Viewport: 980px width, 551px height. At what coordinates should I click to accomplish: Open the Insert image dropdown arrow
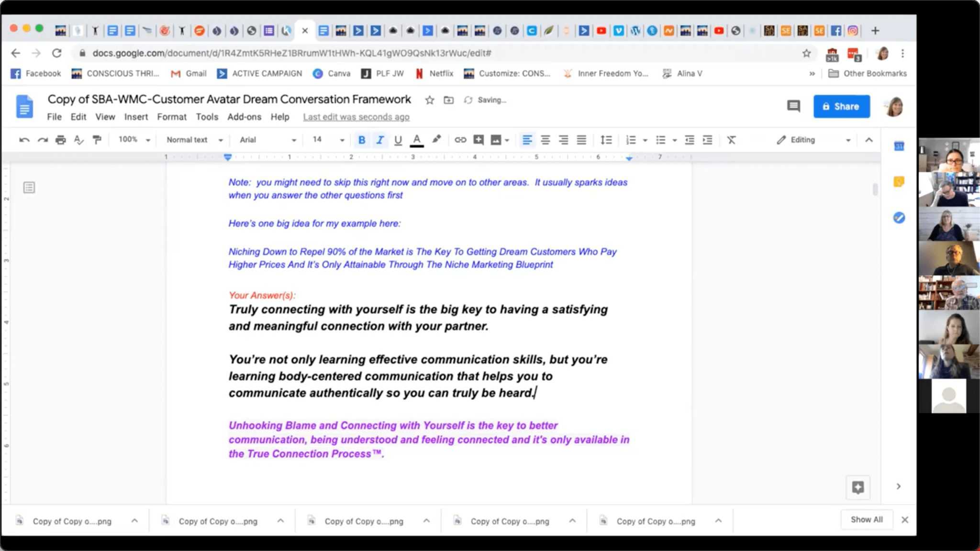pos(507,141)
